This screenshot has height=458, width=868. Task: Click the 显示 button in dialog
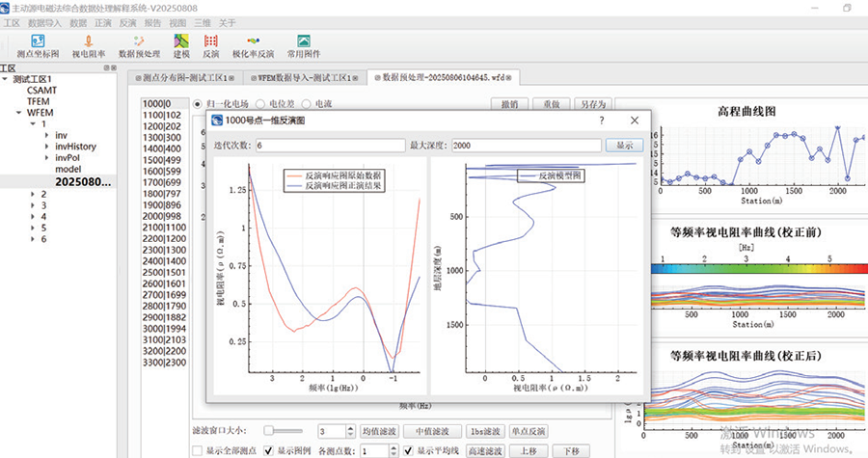tap(623, 145)
